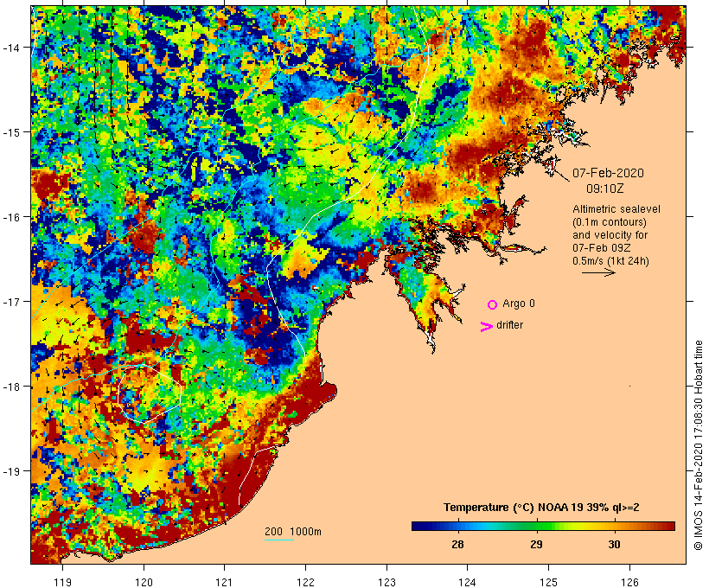Click the 123 longitude axis label
The image size is (709, 588).
coord(386,582)
